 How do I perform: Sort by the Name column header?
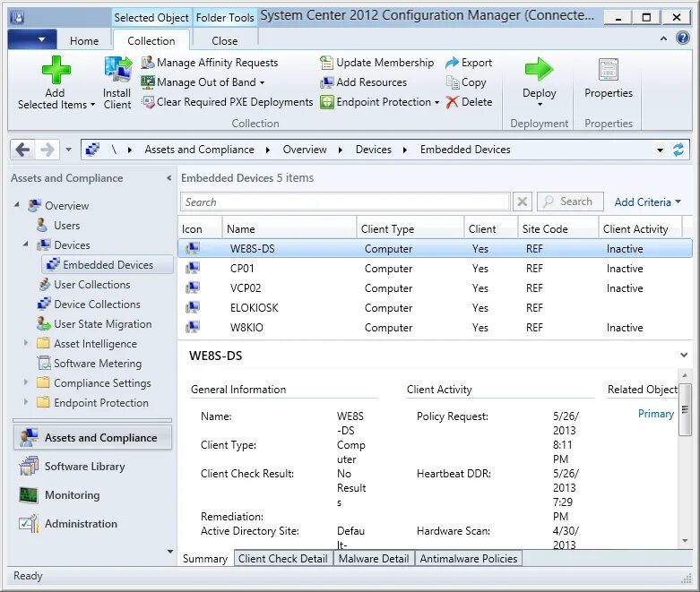pyautogui.click(x=290, y=229)
